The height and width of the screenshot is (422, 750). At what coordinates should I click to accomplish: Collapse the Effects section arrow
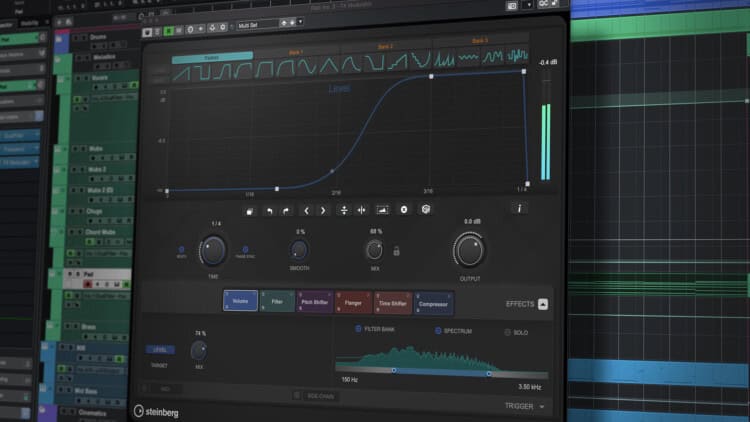click(x=543, y=304)
